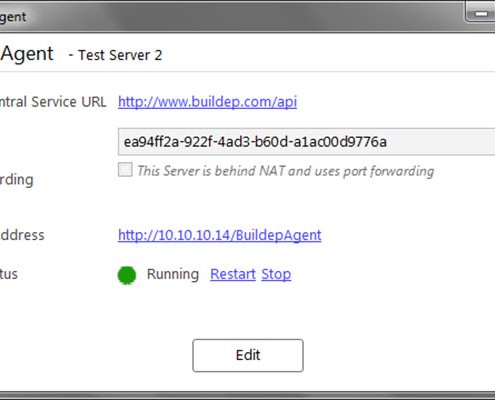Click the Agent heading text
The height and width of the screenshot is (400, 495).
click(x=27, y=54)
